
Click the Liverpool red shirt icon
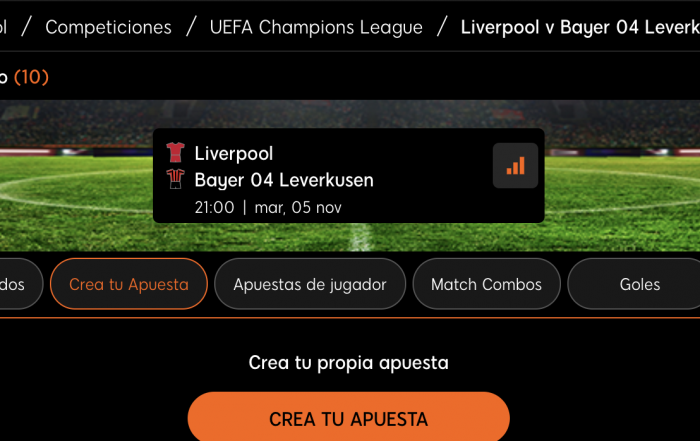coord(175,152)
